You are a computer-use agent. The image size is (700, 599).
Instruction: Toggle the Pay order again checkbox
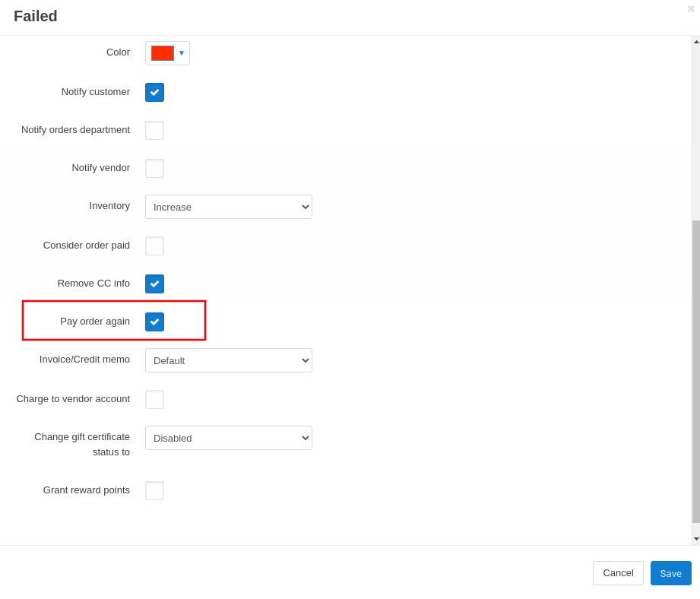154,322
